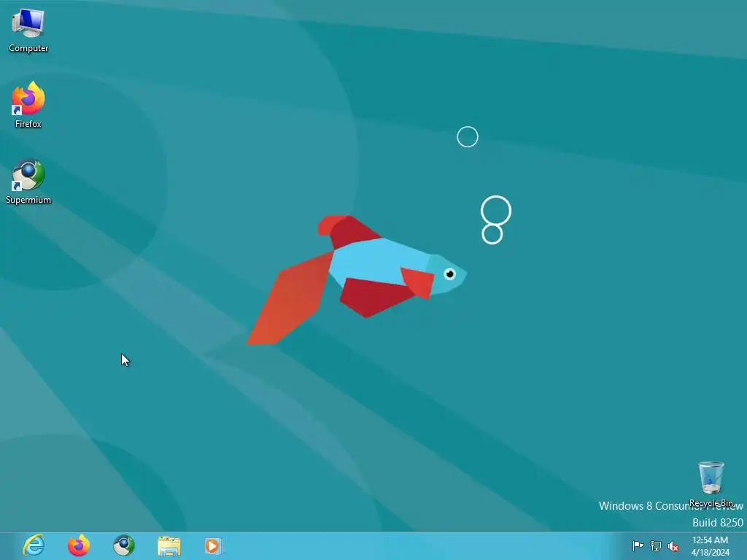This screenshot has height=560, width=747.
Task: Click the "Supermium" desktop label text
Action: [x=28, y=200]
